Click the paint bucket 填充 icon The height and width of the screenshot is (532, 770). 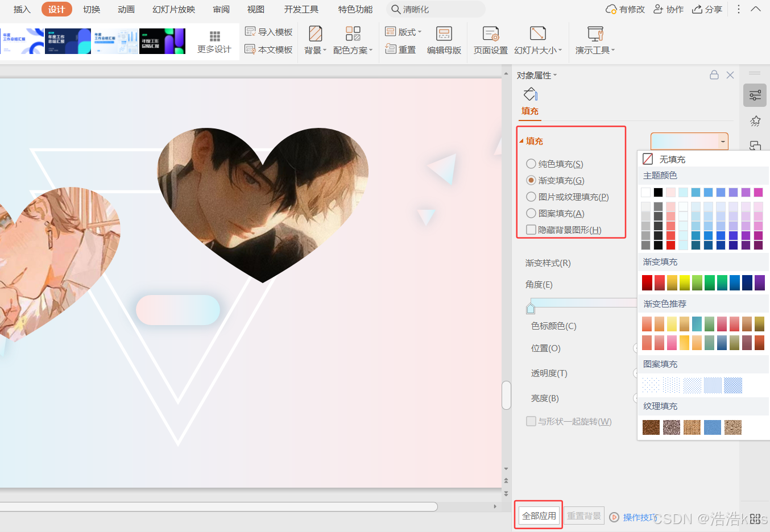pyautogui.click(x=531, y=94)
